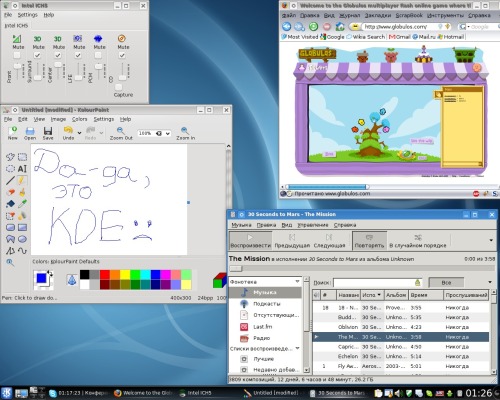Select the Rounded Rectangle tool

(x=10, y=227)
